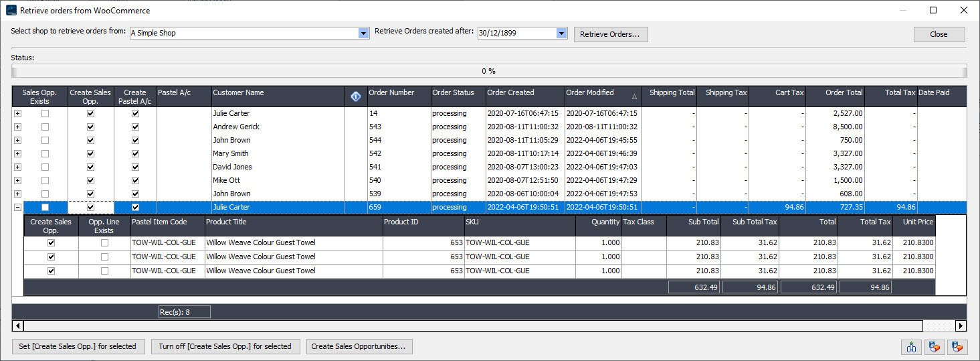
Task: Expand order 543 row for Andrew Gerick
Action: pyautogui.click(x=17, y=127)
